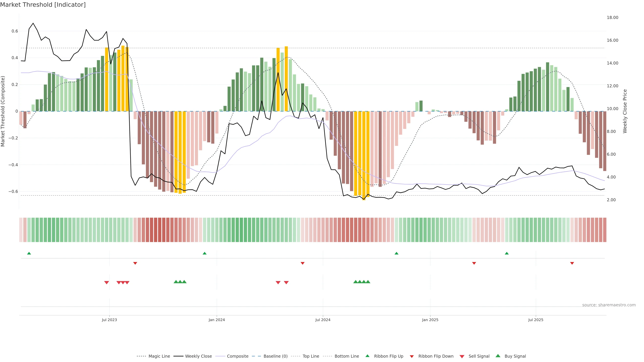Viewport: 644px width, 362px height.
Task: Hide the Top Line series via legend
Action: coord(311,356)
